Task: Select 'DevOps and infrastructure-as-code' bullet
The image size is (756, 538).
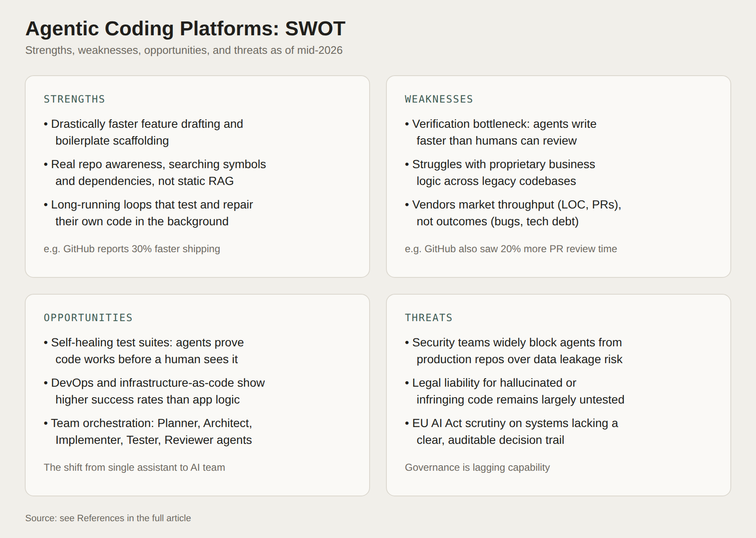Action: click(x=154, y=391)
